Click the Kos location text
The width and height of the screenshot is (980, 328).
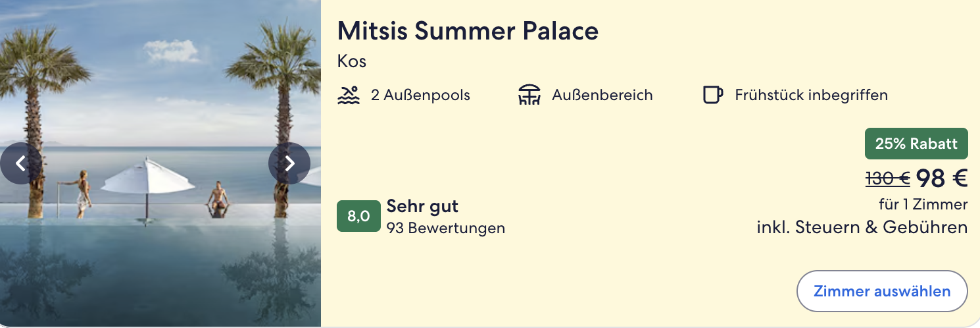(352, 62)
